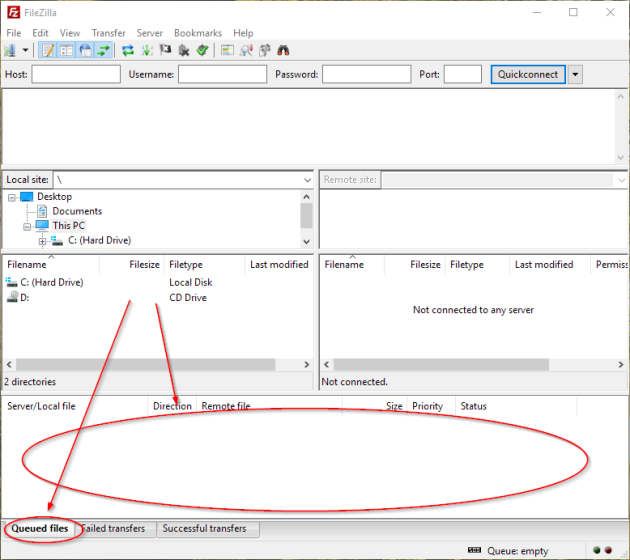Open the Site Manager icon

(12, 51)
